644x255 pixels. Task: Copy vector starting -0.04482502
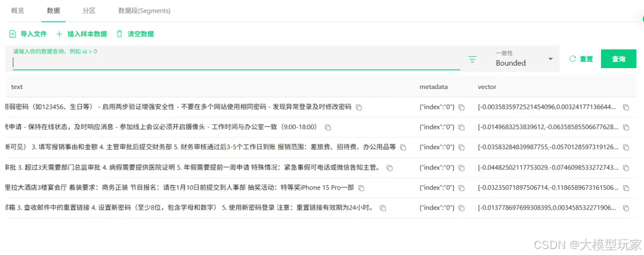point(626,168)
